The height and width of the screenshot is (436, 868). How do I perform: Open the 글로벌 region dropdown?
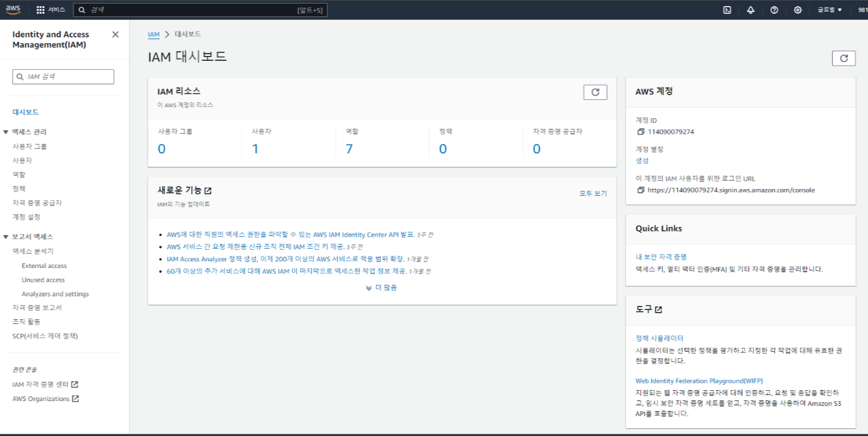(x=829, y=10)
